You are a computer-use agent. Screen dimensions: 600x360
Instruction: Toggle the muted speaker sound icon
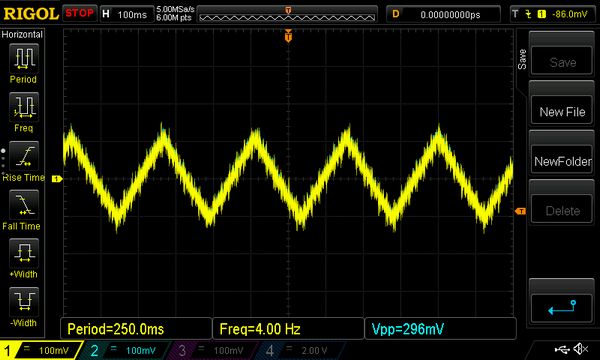coord(580,349)
